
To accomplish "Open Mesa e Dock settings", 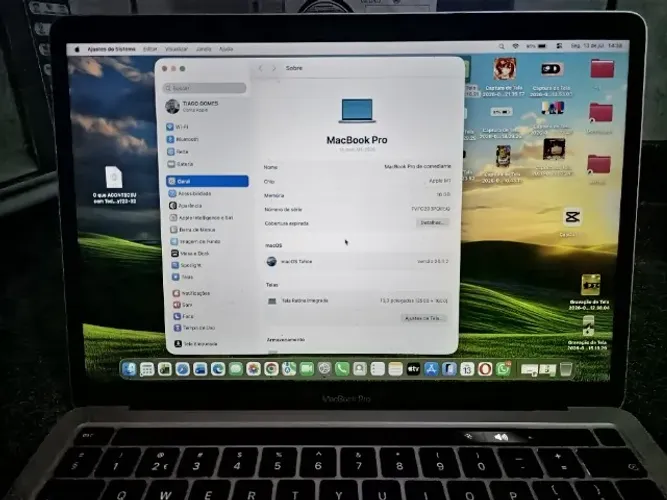I will [x=191, y=253].
